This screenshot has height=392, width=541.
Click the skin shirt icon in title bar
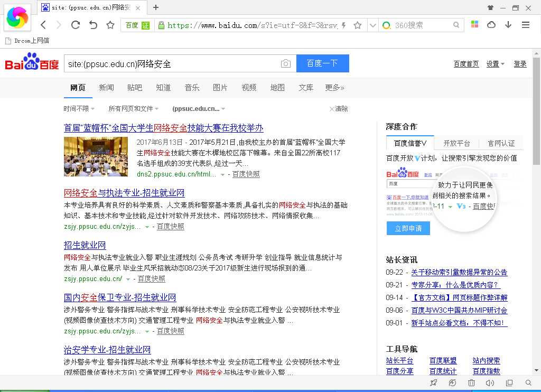[490, 7]
